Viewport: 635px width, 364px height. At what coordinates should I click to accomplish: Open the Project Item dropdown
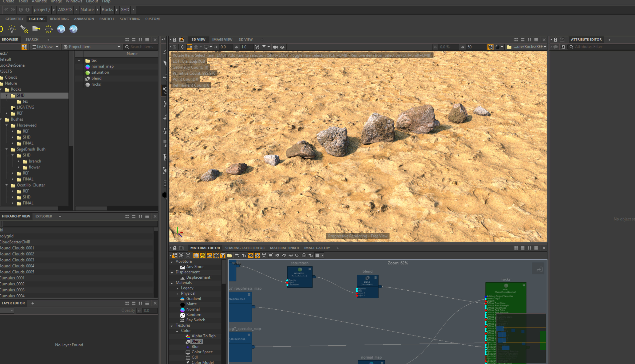[92, 47]
